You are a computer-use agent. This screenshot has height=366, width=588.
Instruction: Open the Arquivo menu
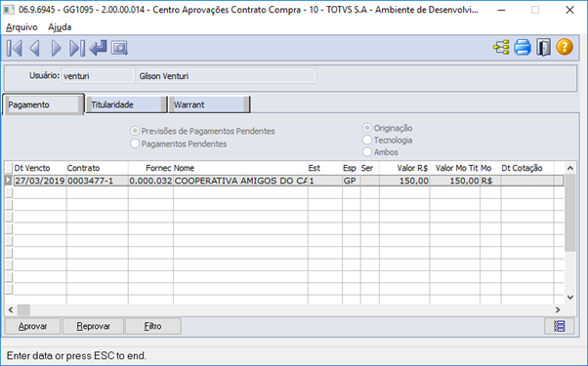tap(21, 27)
